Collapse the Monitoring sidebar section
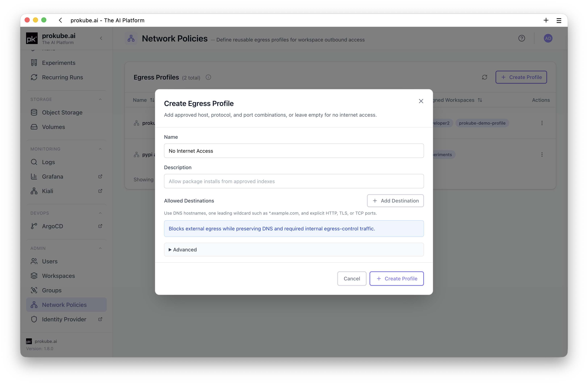Image resolution: width=588 pixels, height=384 pixels. 100,149
